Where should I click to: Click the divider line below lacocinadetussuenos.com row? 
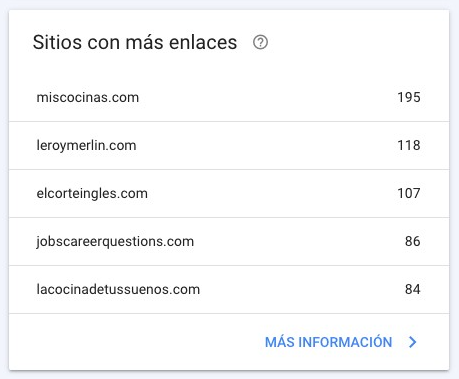pyautogui.click(x=229, y=313)
